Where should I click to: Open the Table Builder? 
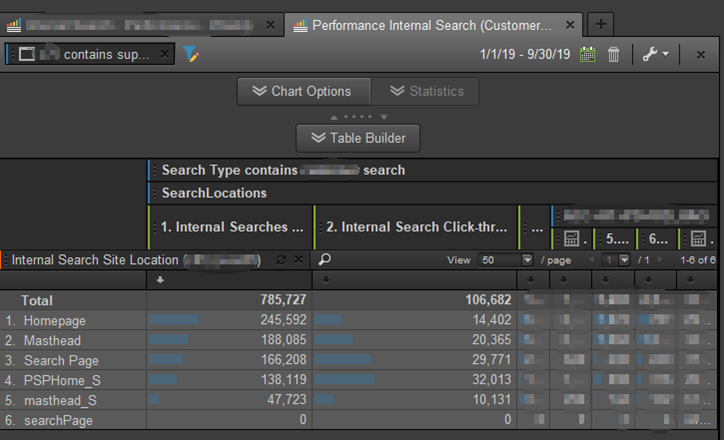pyautogui.click(x=358, y=138)
